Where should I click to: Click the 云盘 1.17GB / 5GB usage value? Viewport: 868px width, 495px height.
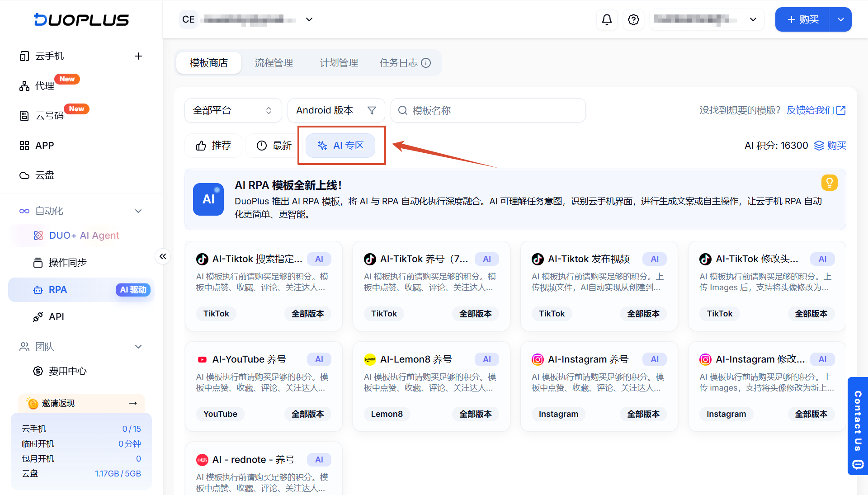[118, 474]
